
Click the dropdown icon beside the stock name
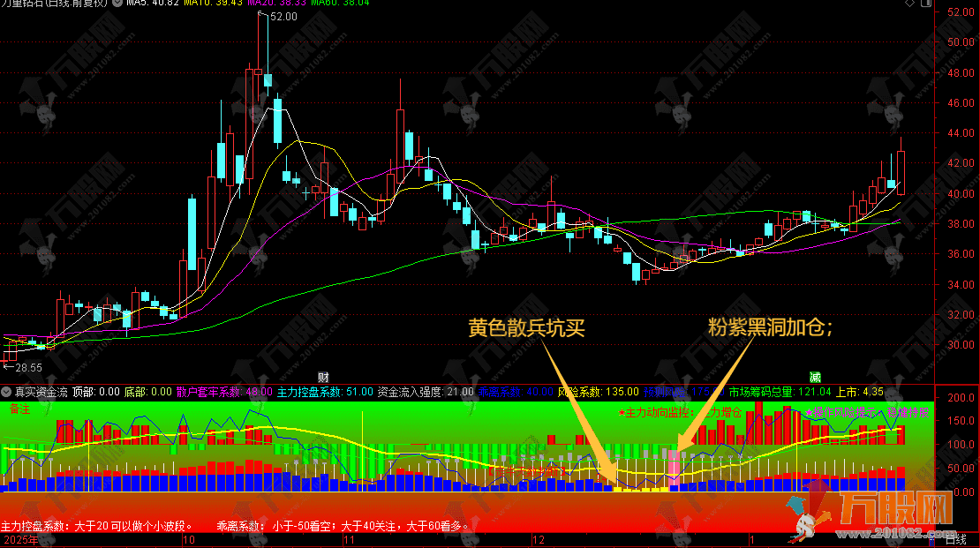pyautogui.click(x=119, y=4)
